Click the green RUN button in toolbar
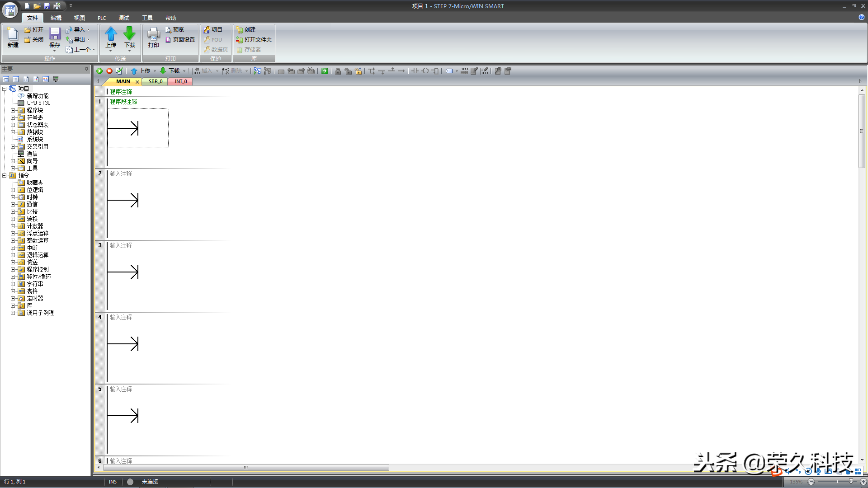The width and height of the screenshot is (868, 488). (x=99, y=71)
